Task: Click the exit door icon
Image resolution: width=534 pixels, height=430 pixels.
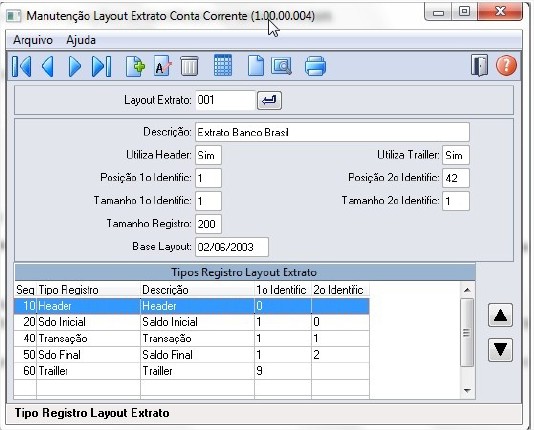Action: (x=480, y=65)
